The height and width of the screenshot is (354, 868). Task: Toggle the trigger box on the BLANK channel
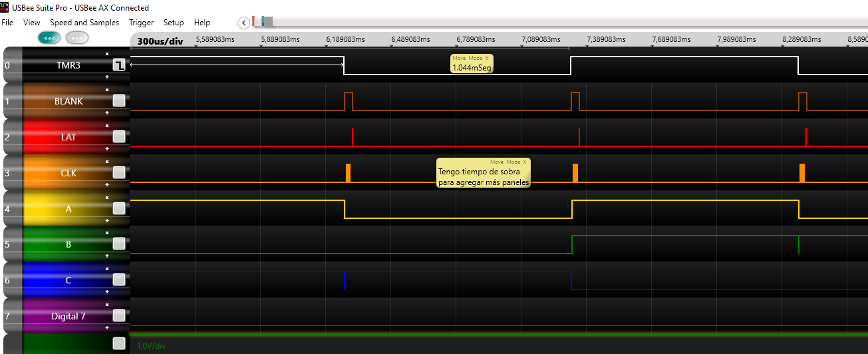[x=119, y=100]
